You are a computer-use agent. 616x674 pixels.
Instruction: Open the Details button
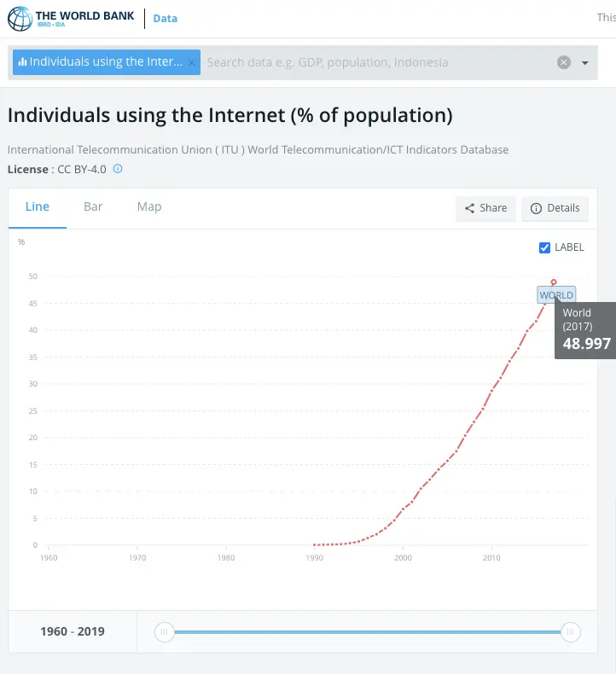[x=555, y=208]
